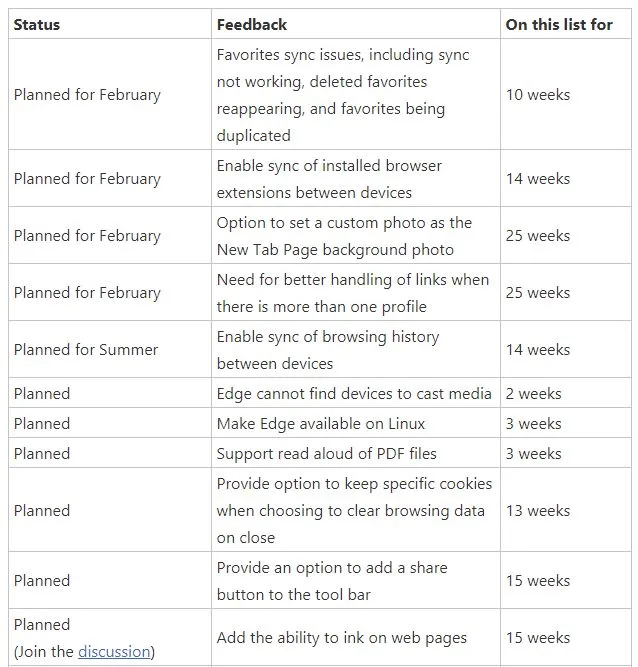
Task: Click the better handling of links feedback
Action: [x=352, y=293]
